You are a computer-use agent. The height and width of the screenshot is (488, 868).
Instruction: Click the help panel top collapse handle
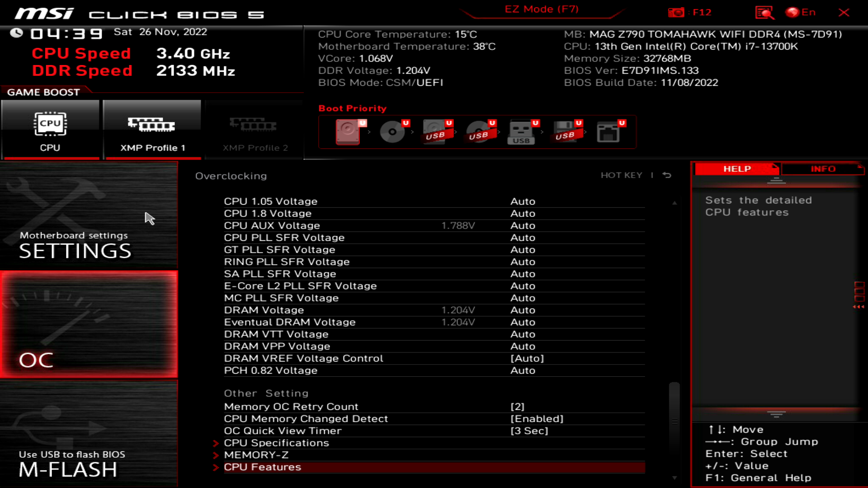777,181
